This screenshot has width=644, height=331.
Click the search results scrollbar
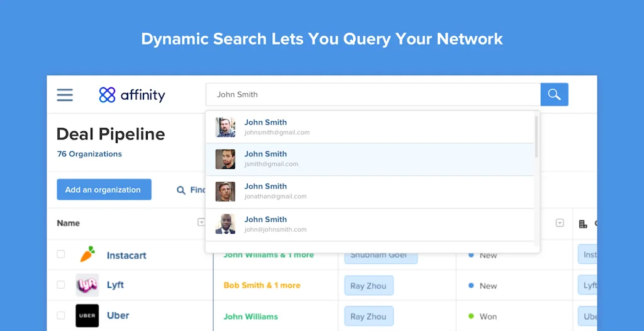tap(536, 137)
